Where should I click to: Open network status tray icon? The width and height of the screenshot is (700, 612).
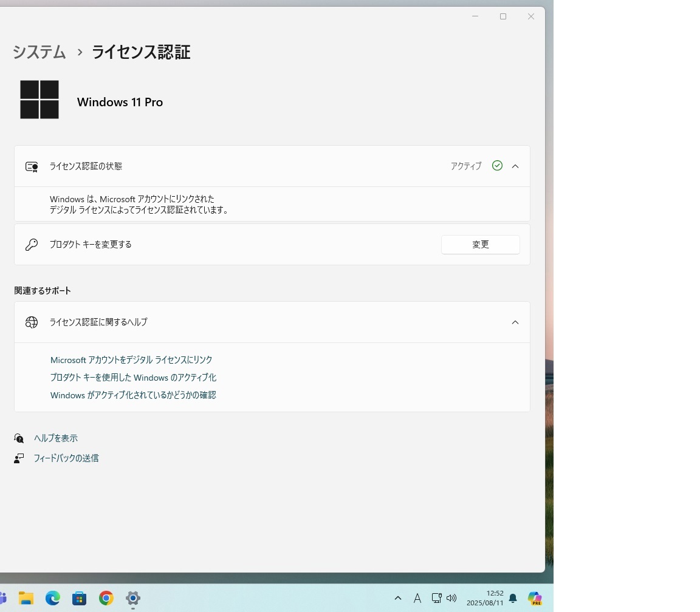tap(437, 598)
